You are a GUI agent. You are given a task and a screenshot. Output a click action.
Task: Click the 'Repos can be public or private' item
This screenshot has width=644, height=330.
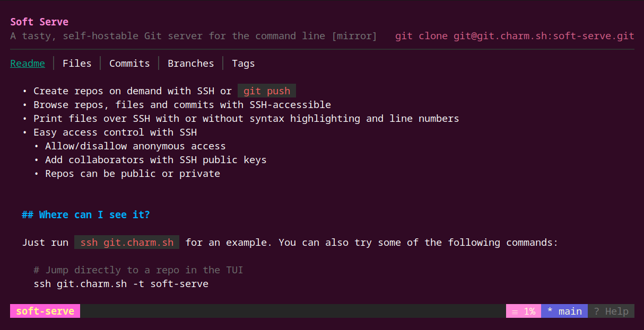pos(132,174)
